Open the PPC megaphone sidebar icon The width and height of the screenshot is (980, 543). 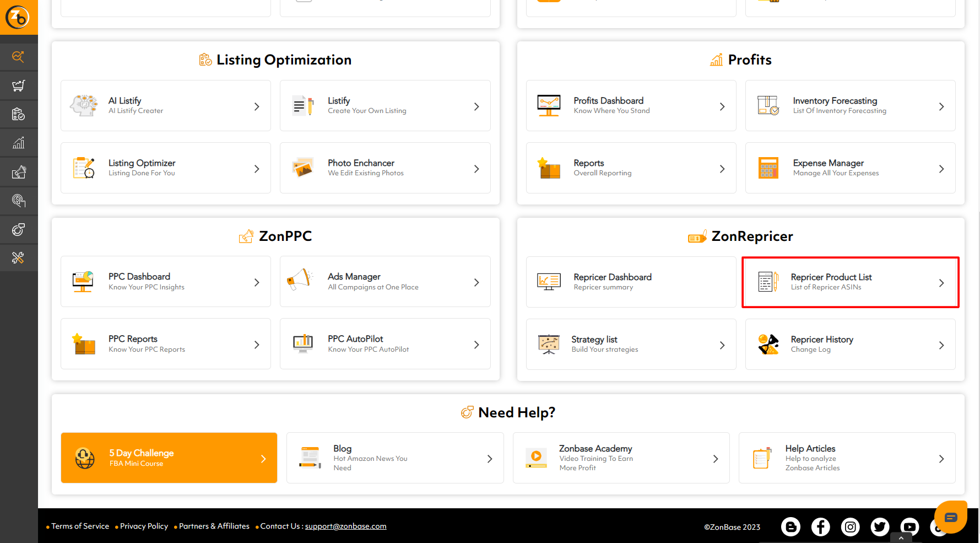(19, 172)
